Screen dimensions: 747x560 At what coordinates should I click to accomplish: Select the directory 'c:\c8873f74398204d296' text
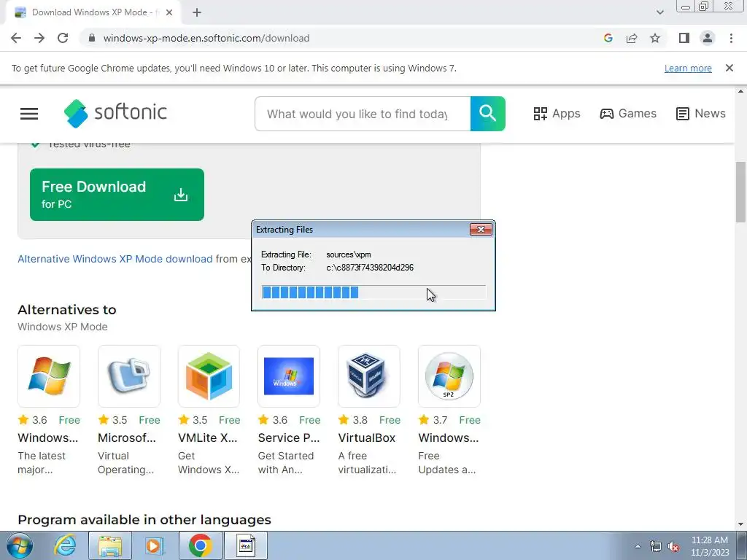pos(370,268)
